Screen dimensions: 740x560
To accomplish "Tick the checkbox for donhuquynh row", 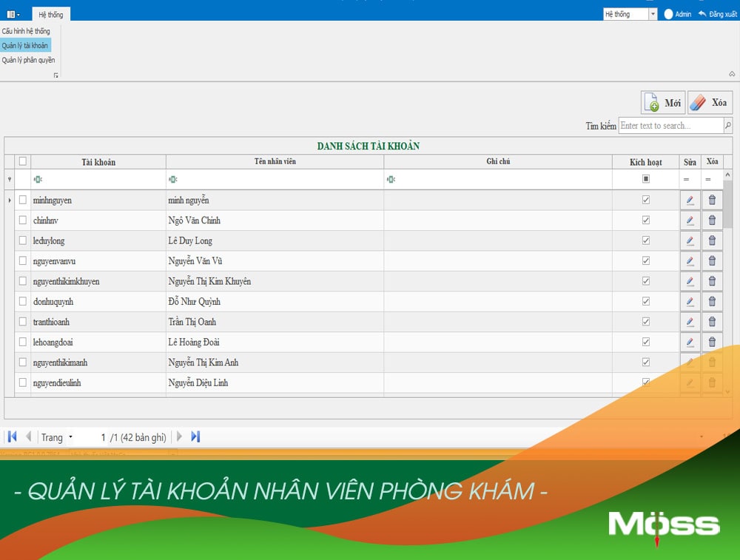I will pyautogui.click(x=23, y=301).
